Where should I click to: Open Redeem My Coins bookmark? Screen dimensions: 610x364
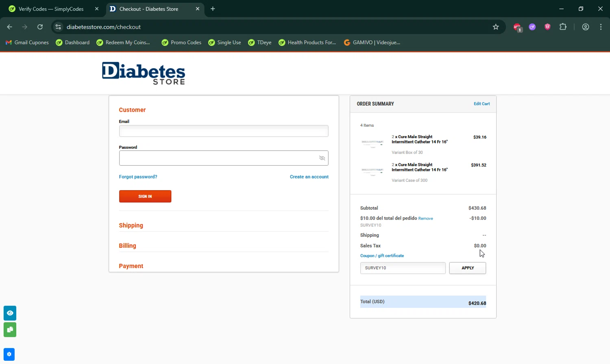[123, 42]
